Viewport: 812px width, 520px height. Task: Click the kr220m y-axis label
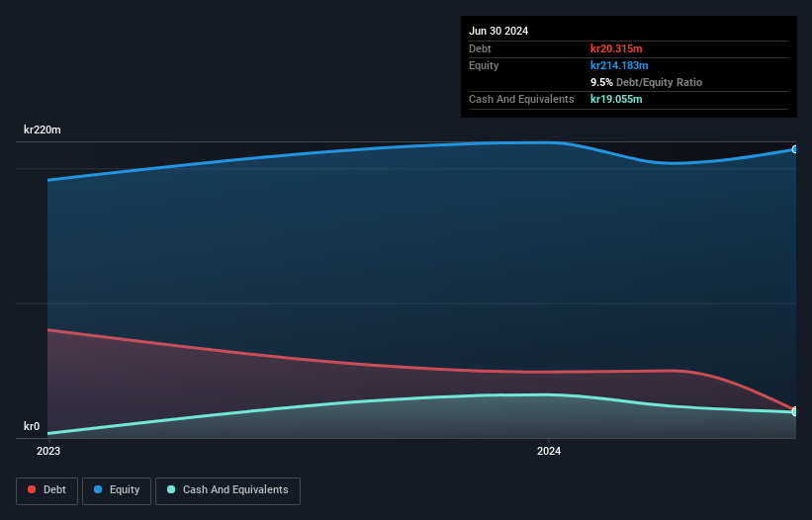42,130
